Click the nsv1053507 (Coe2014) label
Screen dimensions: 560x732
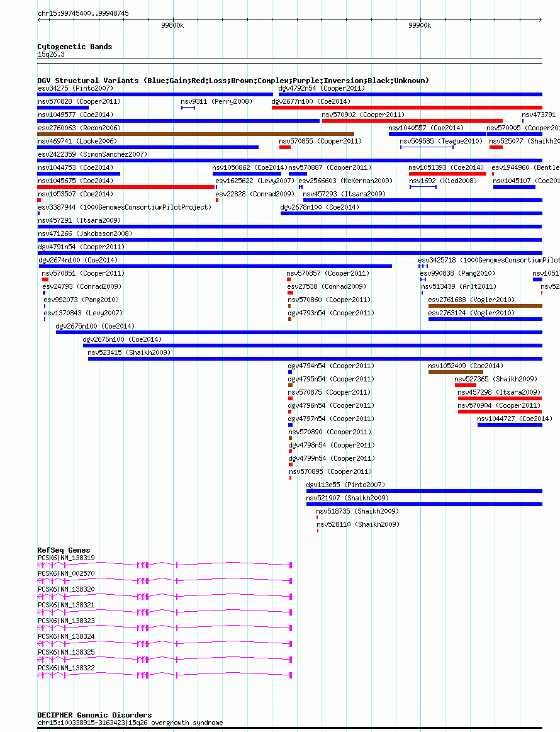point(76,194)
